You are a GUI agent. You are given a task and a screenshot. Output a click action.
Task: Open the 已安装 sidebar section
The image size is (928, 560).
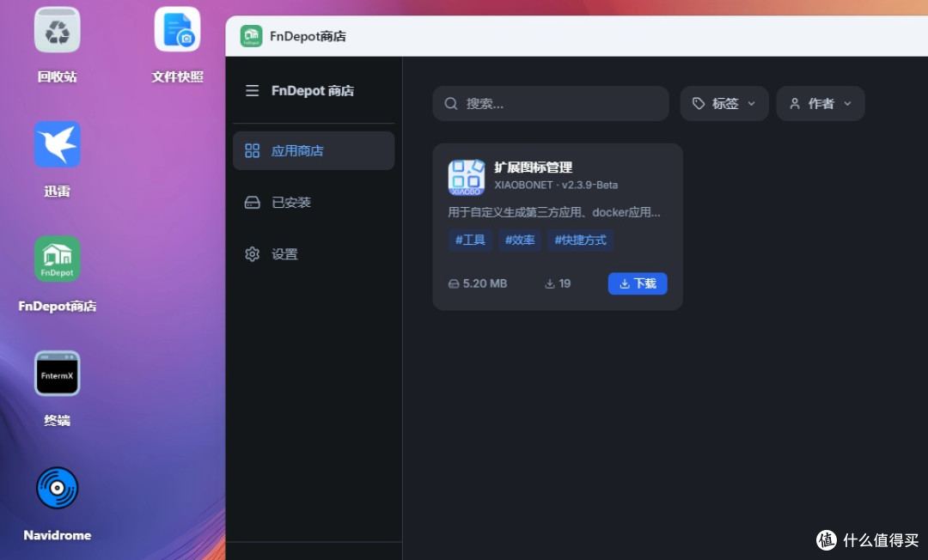coord(314,202)
